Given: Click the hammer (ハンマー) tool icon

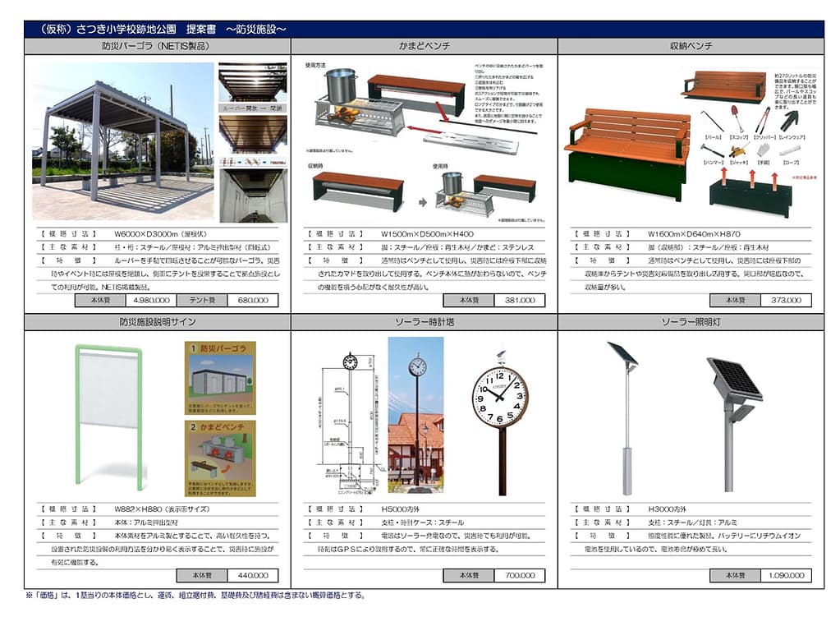Looking at the screenshot, I should click(711, 150).
